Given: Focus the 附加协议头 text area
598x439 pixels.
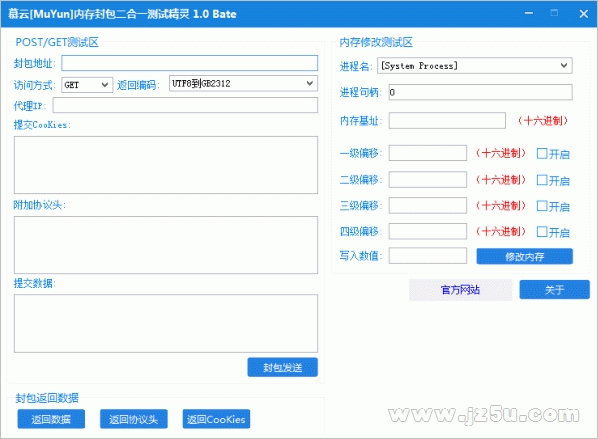Looking at the screenshot, I should point(166,245).
